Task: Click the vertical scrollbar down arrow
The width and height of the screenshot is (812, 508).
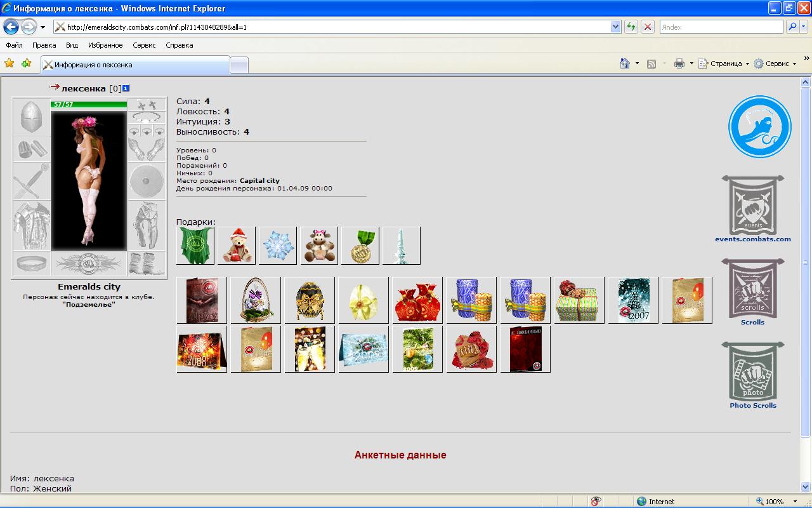Action: 806,488
